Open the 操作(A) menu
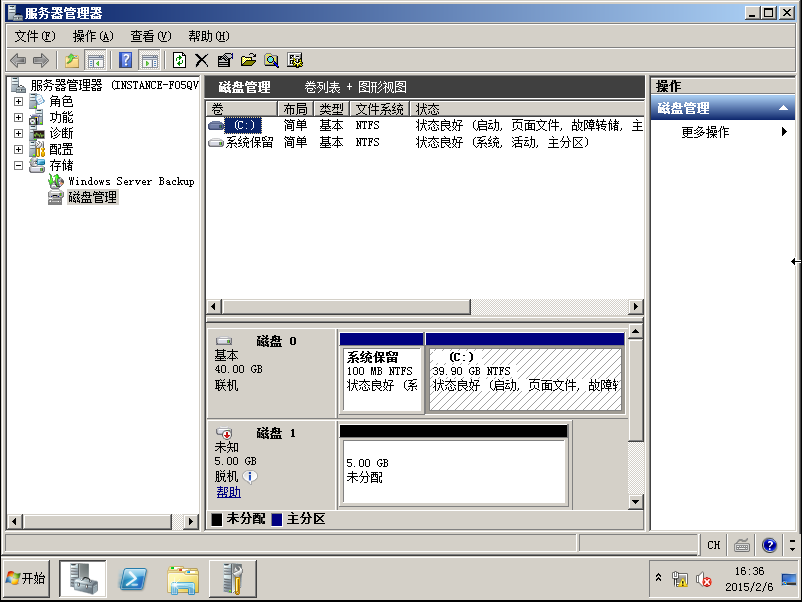802x602 pixels. 93,36
